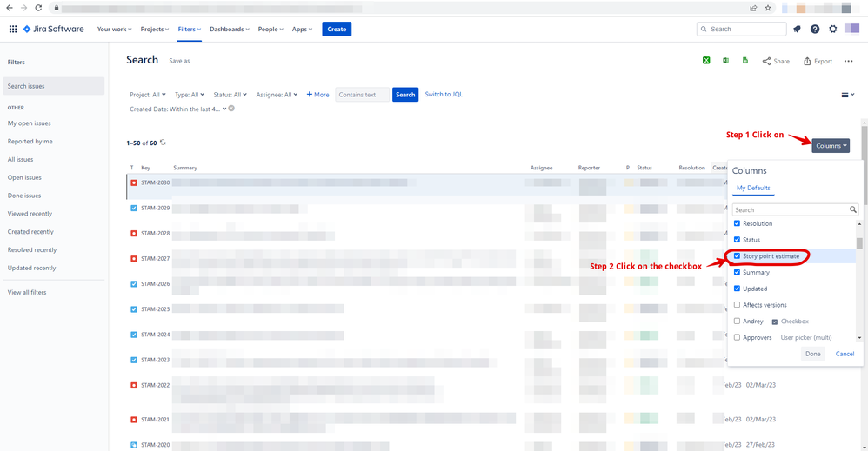Open the Assignee: All filter dropdown
Viewport: 868px width, 451px height.
[x=277, y=95]
